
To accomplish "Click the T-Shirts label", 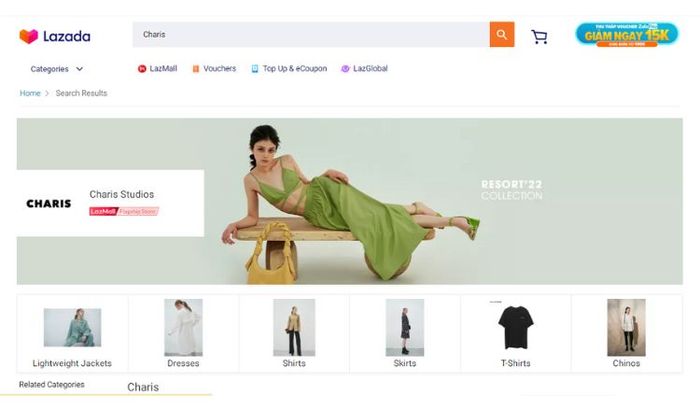I will [516, 363].
